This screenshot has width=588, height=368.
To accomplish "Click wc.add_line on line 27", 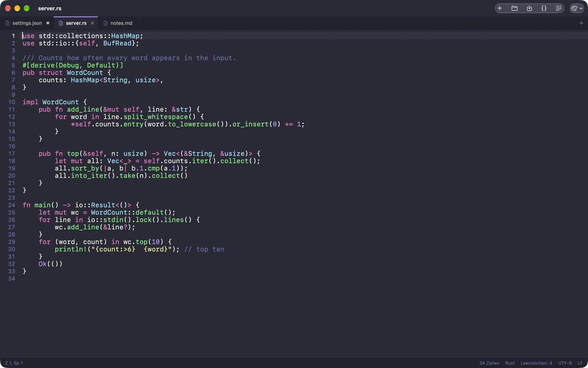I will click(x=77, y=227).
